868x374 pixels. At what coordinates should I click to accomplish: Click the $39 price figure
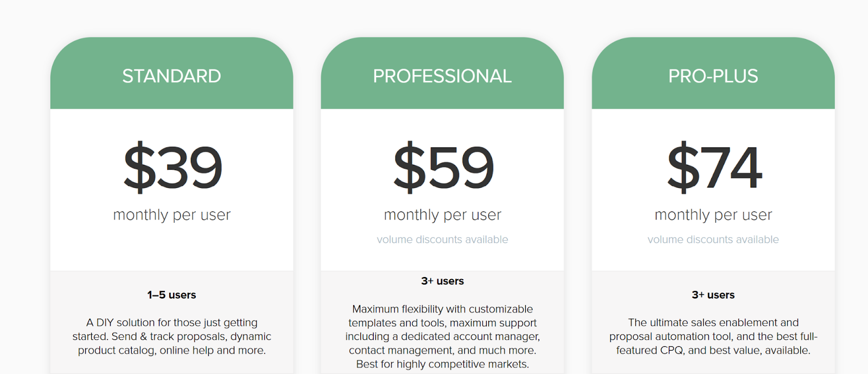(173, 167)
